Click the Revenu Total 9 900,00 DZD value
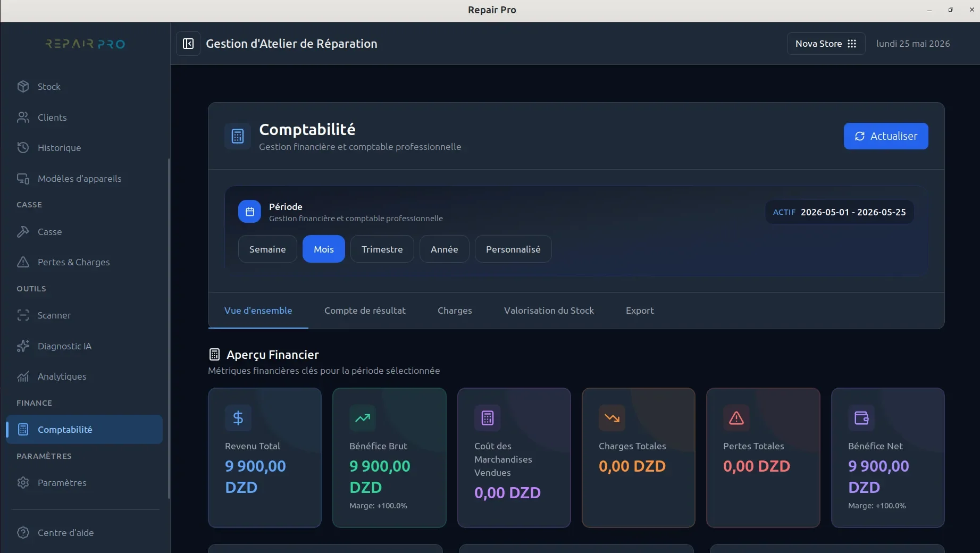The height and width of the screenshot is (553, 980). pos(255,476)
